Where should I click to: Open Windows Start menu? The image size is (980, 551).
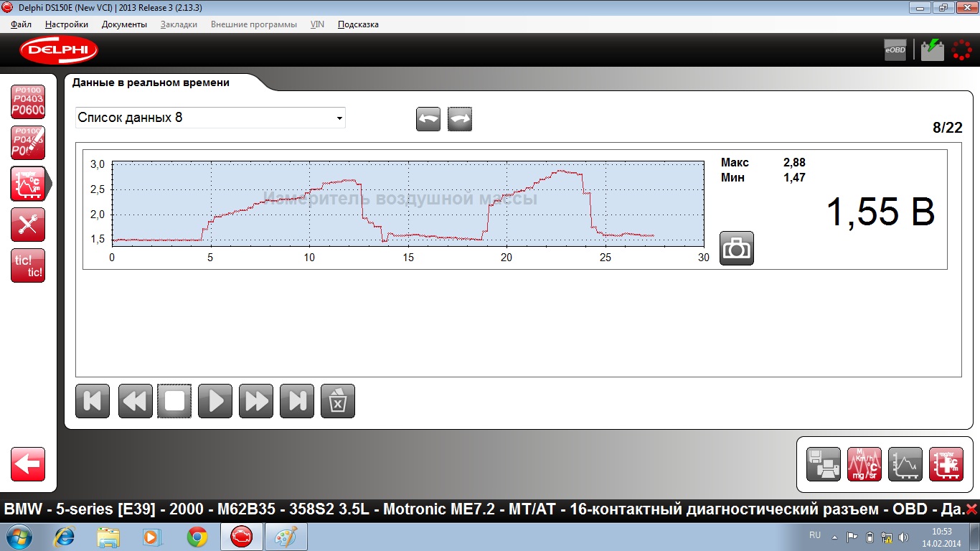click(x=18, y=537)
